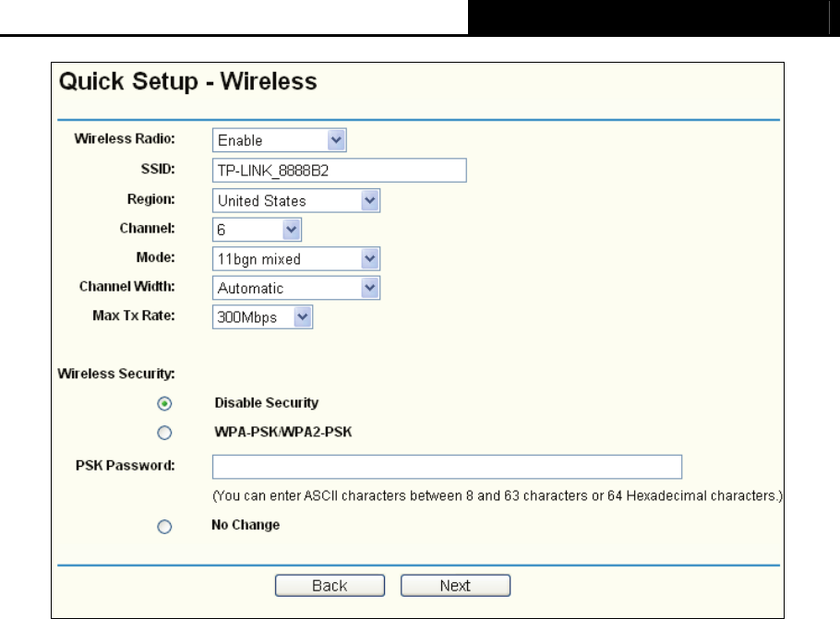Screen dimensions: 840x619
Task: Expand the Channel Width dropdown
Action: (296, 288)
